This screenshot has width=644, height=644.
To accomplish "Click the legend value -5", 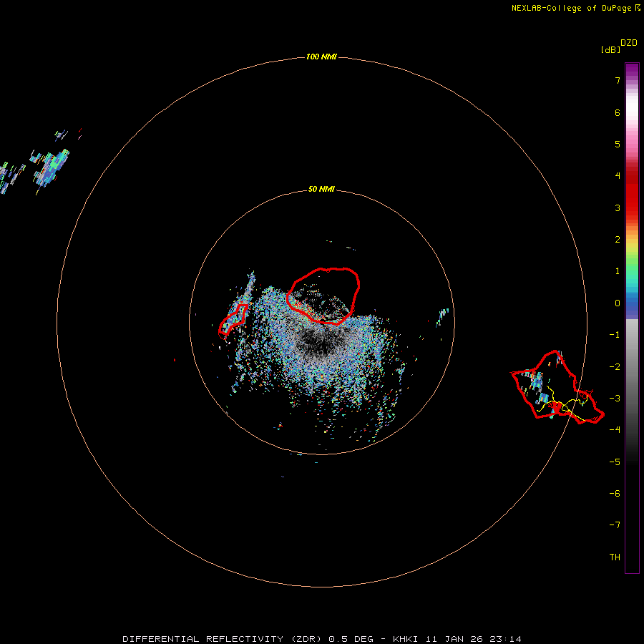I will point(615,462).
